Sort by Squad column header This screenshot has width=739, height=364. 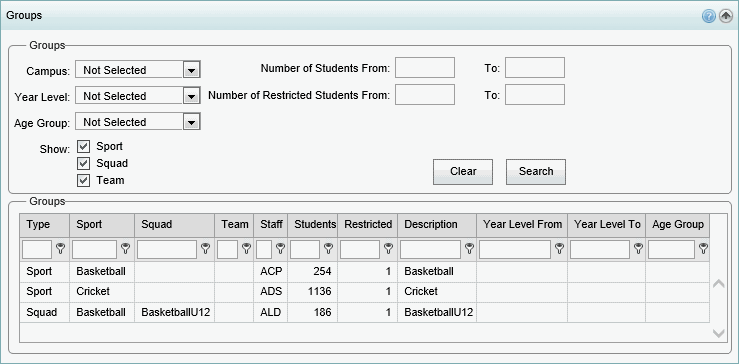tap(174, 225)
